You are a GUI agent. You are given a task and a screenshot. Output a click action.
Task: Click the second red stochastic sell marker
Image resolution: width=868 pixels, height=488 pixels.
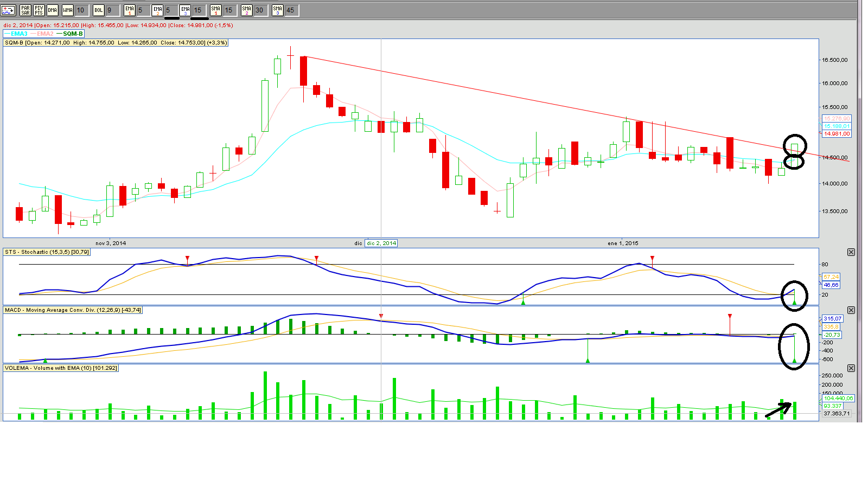pyautogui.click(x=316, y=258)
